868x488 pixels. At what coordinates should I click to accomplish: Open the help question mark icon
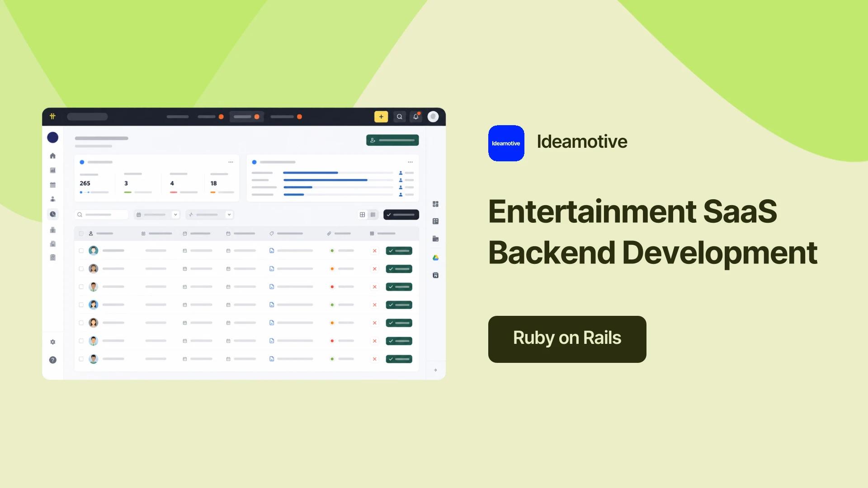(x=53, y=360)
